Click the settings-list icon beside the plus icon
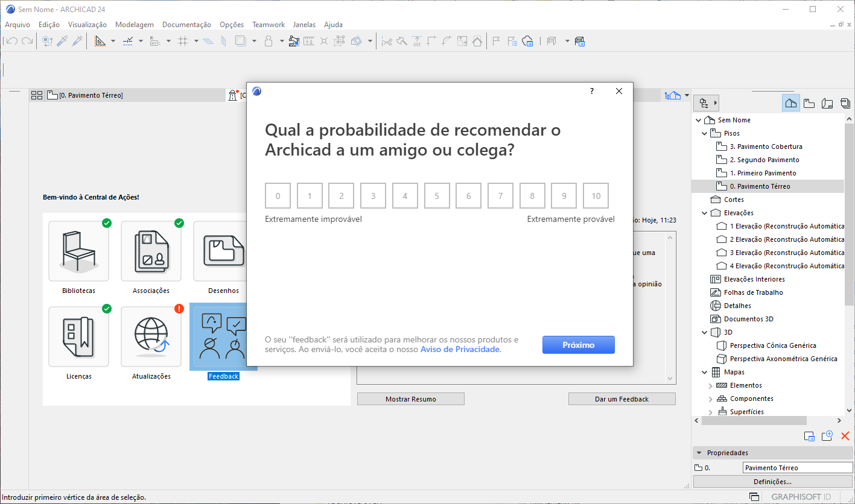This screenshot has height=504, width=855. point(810,436)
